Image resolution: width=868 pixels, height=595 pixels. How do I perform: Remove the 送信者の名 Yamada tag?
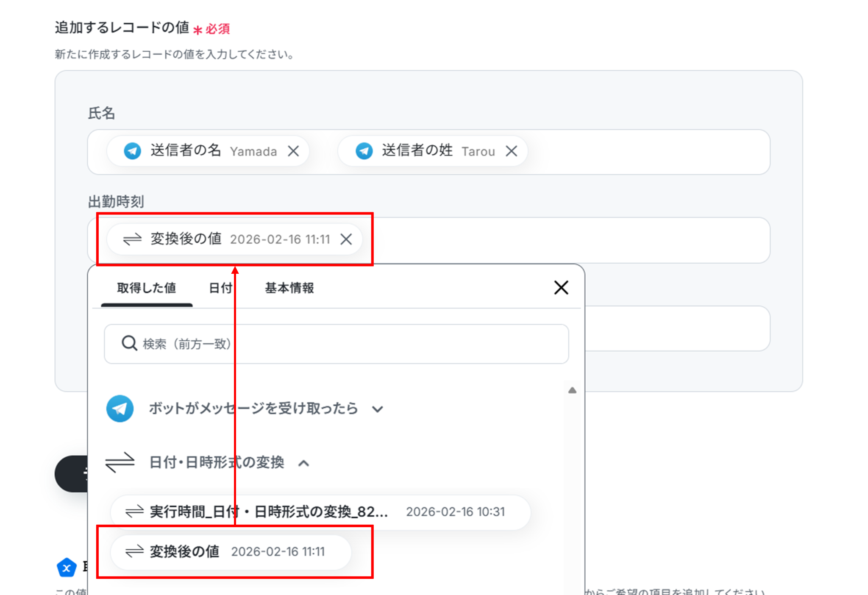tap(293, 151)
